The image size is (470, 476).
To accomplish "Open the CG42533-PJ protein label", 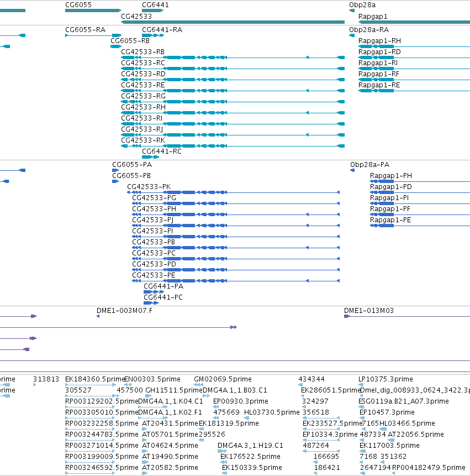I will pyautogui.click(x=152, y=220).
